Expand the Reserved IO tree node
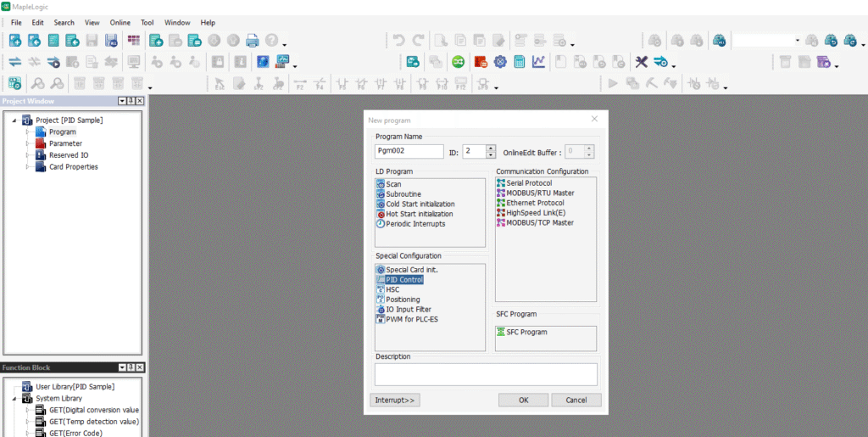 pyautogui.click(x=27, y=155)
